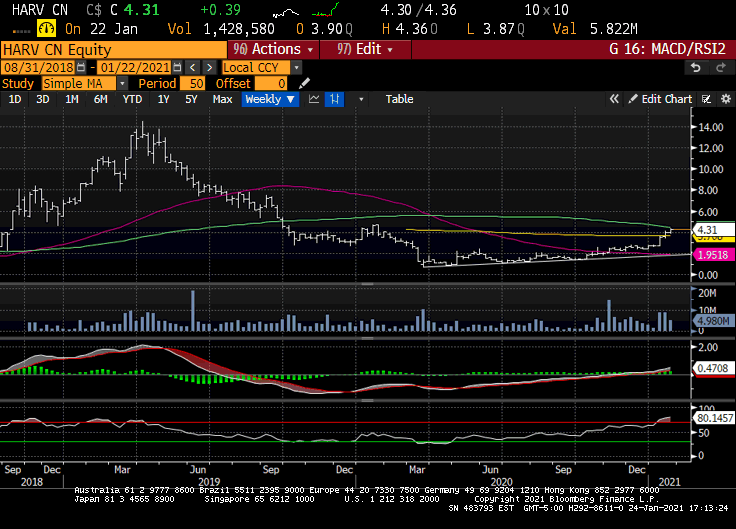Edit the Offset field showing 0

click(x=270, y=84)
